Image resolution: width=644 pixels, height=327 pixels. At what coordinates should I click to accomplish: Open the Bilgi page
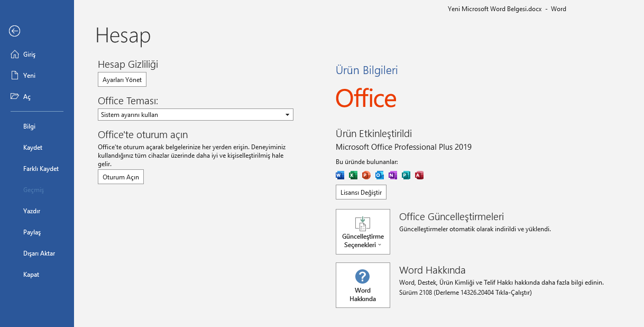(30, 126)
